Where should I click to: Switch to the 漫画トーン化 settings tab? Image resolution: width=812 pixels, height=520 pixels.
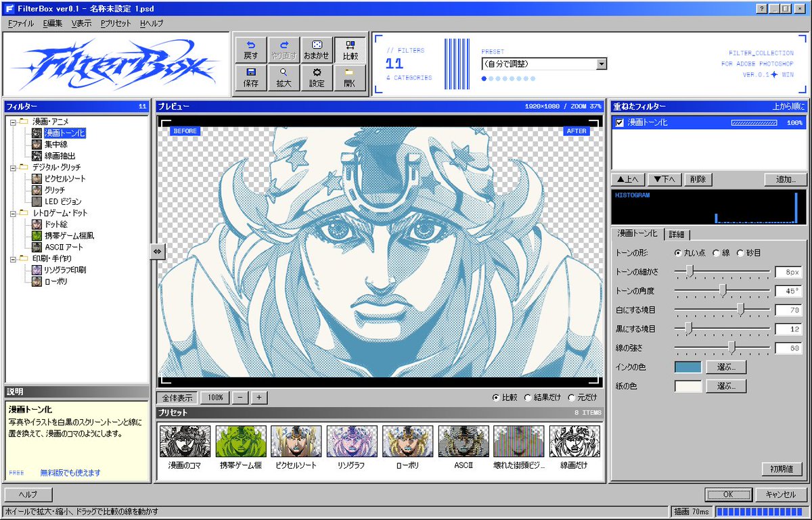click(x=637, y=233)
